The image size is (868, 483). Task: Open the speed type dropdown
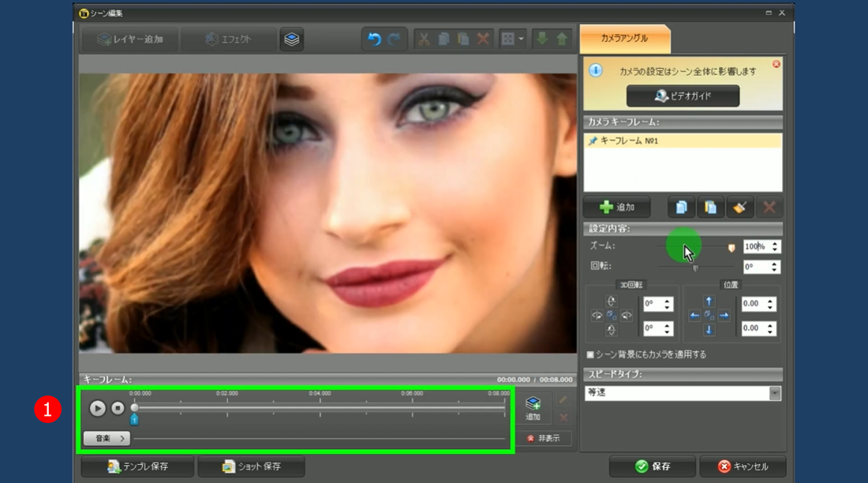point(774,393)
